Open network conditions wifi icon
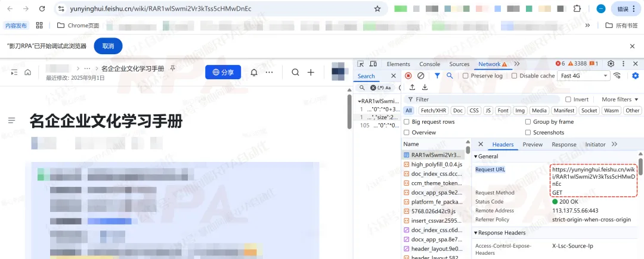This screenshot has height=259, width=644. pyautogui.click(x=617, y=76)
